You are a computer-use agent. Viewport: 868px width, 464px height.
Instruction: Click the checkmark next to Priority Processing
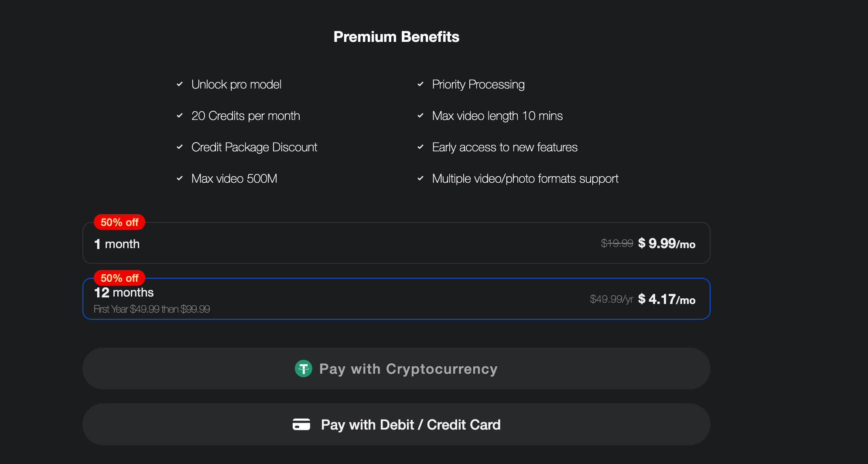pos(420,84)
